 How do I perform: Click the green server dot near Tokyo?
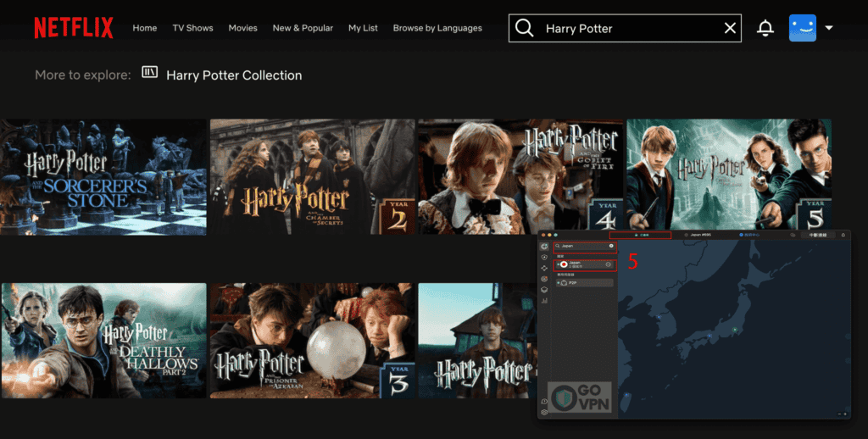(x=735, y=330)
